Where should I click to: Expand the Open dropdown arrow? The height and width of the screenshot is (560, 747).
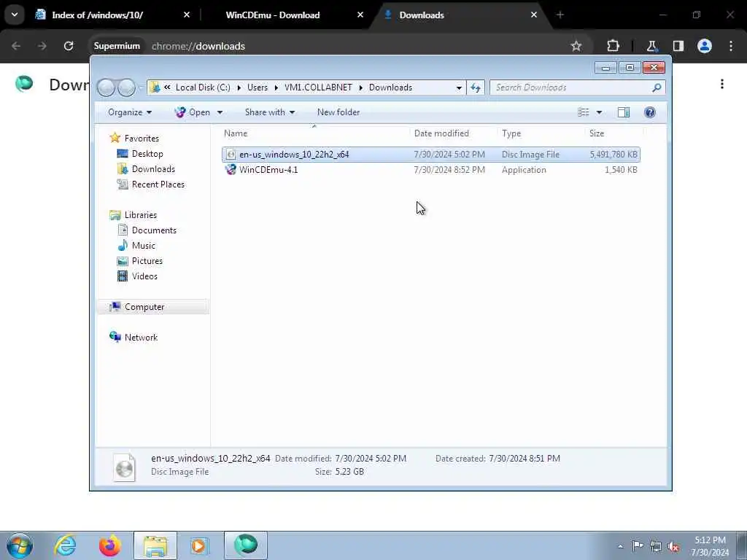[220, 112]
